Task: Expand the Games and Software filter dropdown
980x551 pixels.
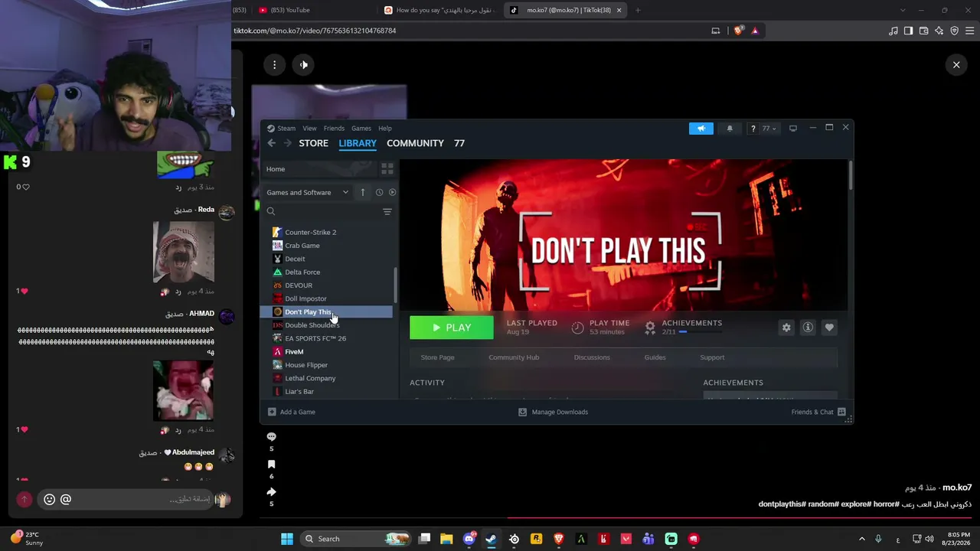Action: click(x=307, y=192)
